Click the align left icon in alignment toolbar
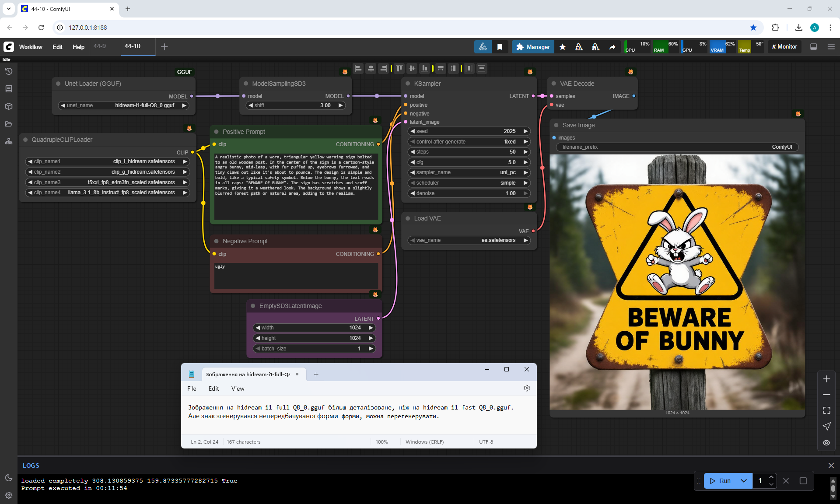 click(x=358, y=68)
